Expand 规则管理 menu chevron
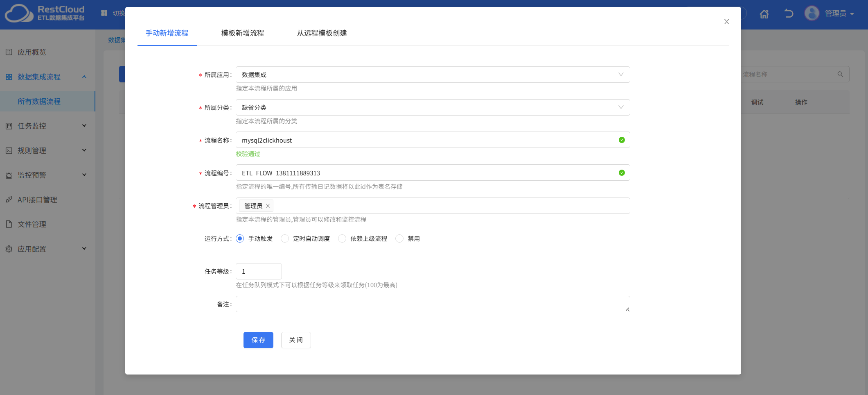This screenshot has width=868, height=395. coord(84,150)
